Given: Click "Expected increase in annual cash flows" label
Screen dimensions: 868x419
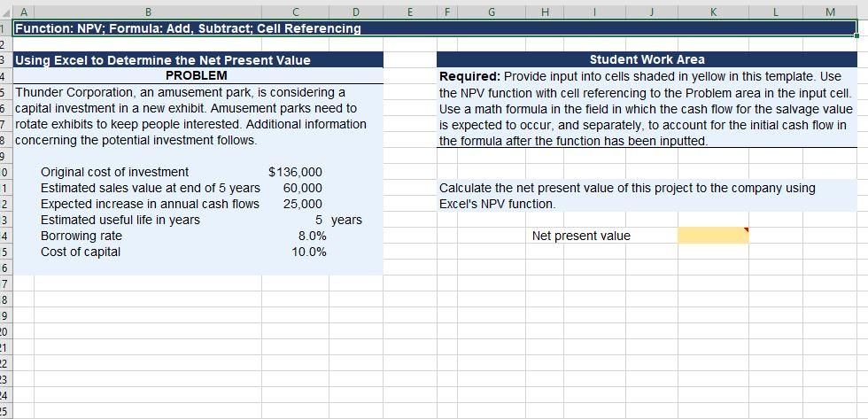Looking at the screenshot, I should pyautogui.click(x=150, y=204).
